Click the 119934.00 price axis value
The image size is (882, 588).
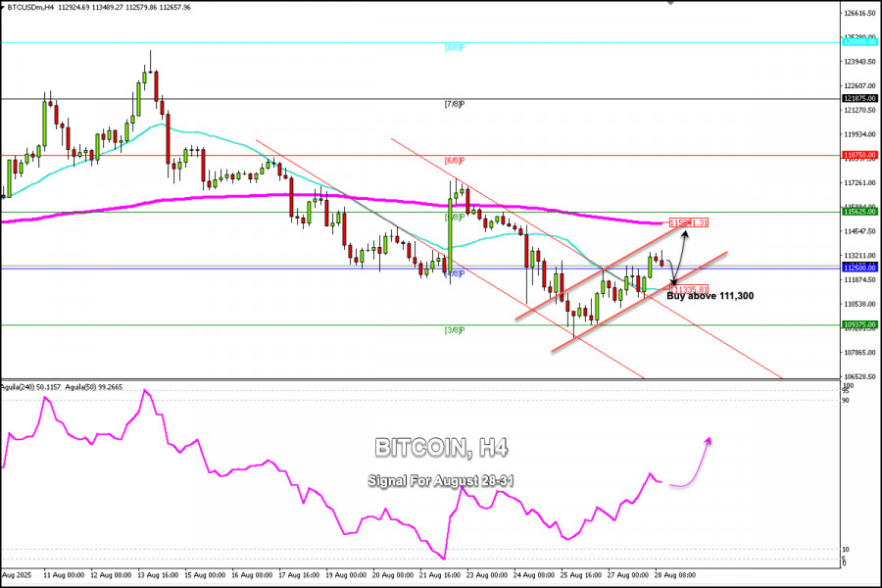tap(859, 134)
